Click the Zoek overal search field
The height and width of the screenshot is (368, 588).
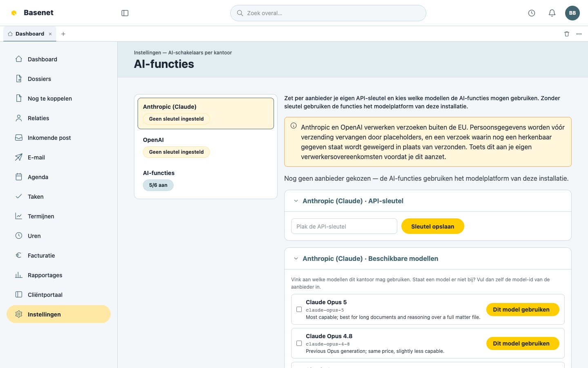[328, 13]
